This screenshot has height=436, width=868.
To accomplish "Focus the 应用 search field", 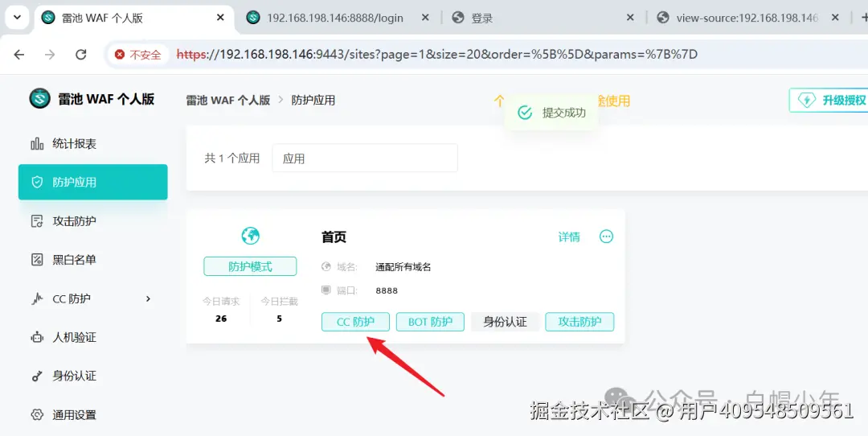I will [x=365, y=158].
